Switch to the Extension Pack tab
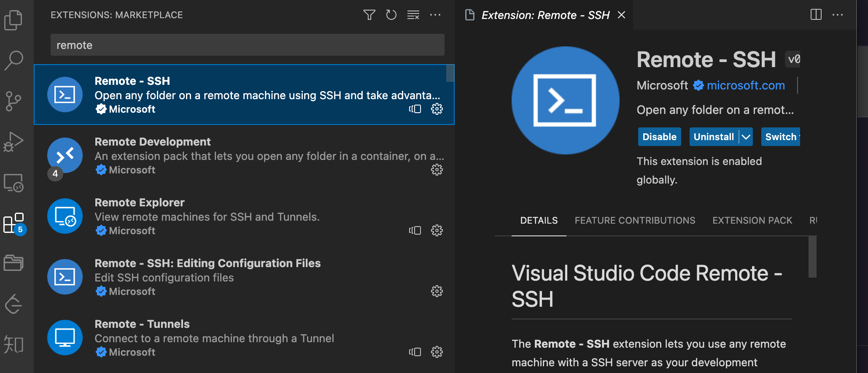The height and width of the screenshot is (373, 868). (752, 220)
